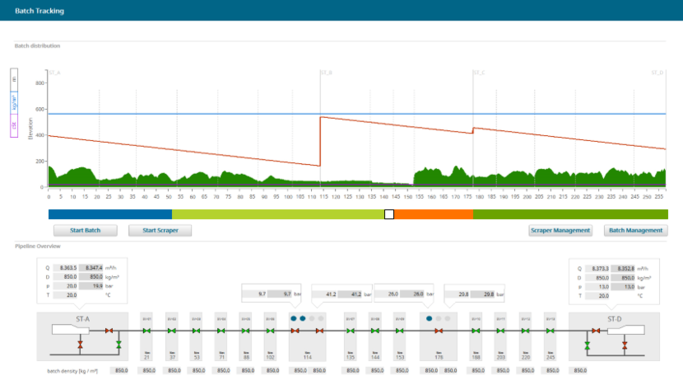Select the blue batch segment on the bar
Viewport: 683px width, 385px height.
(x=110, y=214)
